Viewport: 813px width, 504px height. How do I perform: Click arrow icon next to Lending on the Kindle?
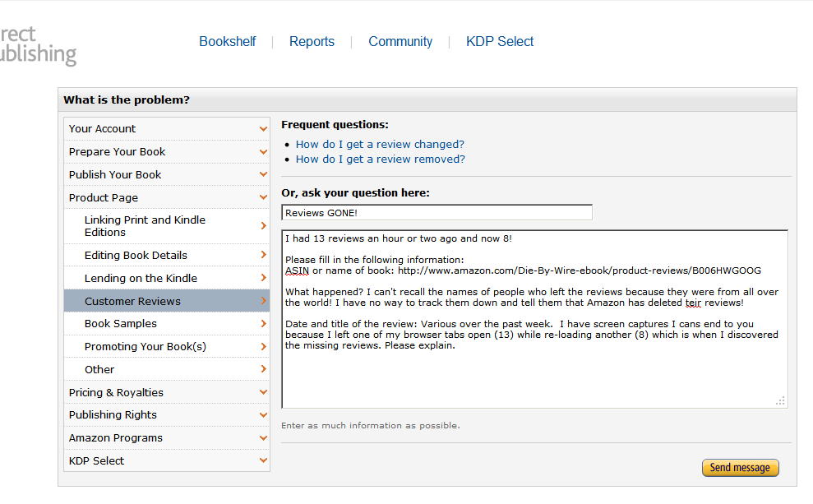point(263,279)
